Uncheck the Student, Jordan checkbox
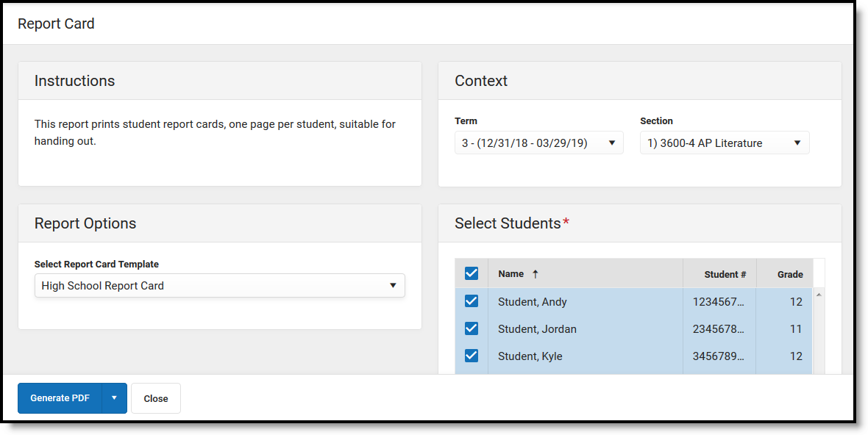Image resolution: width=868 pixels, height=435 pixels. coord(472,328)
